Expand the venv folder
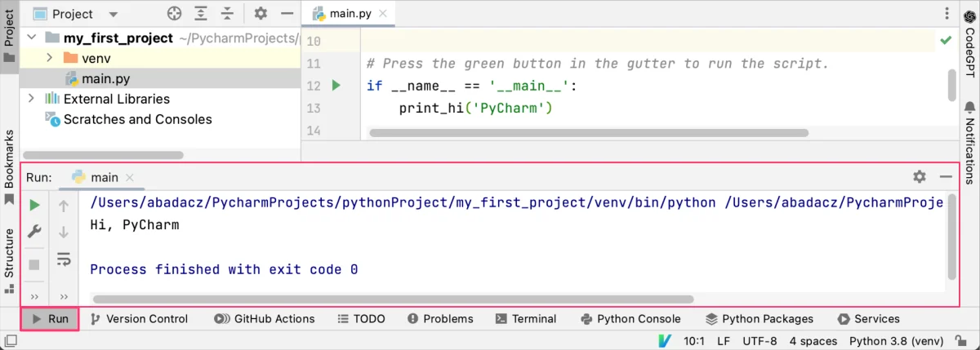Screen dimensions: 980x350 [x=50, y=58]
